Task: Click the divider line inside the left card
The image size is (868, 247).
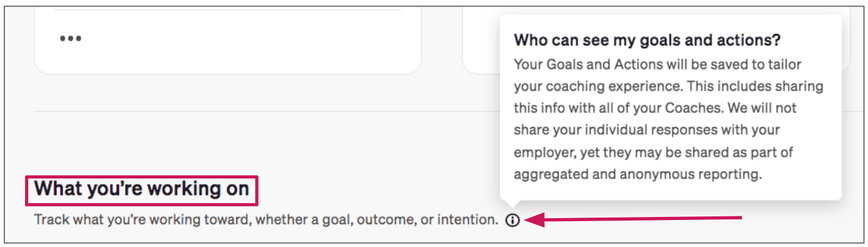Action: pos(228,10)
